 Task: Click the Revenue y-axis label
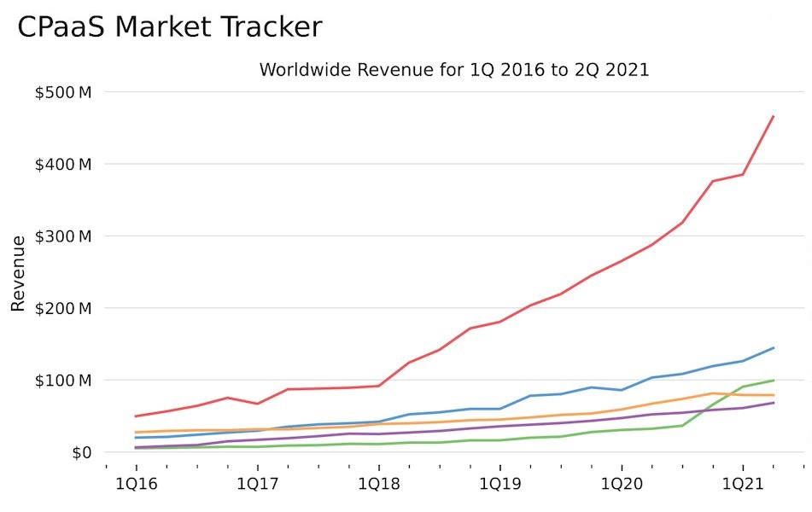coord(17,272)
